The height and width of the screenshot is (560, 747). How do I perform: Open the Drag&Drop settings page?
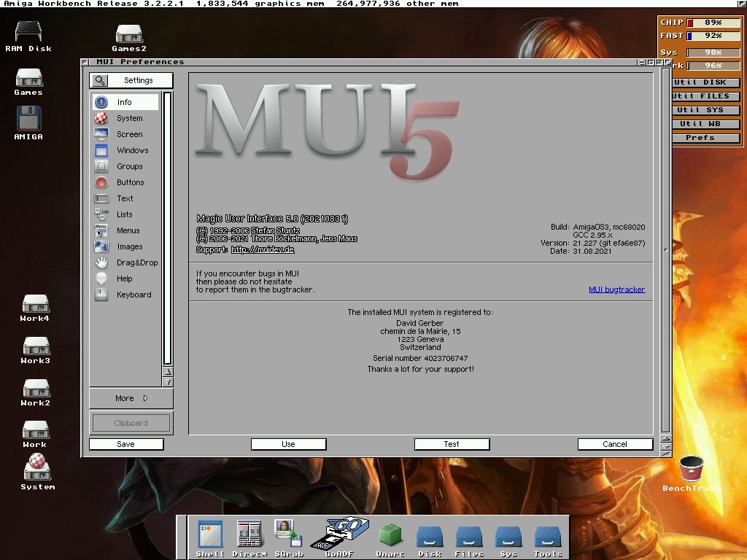point(125,262)
